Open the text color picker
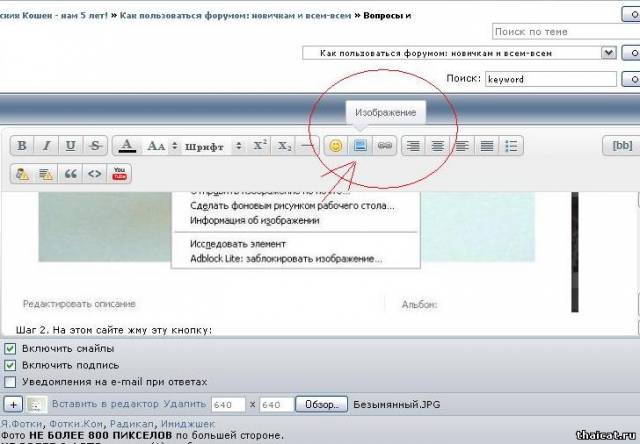640x444 pixels. [127, 146]
